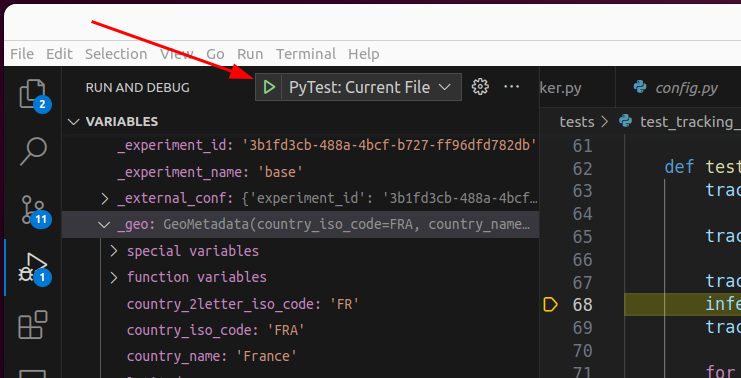Click line number 62 in gutter

click(x=582, y=168)
